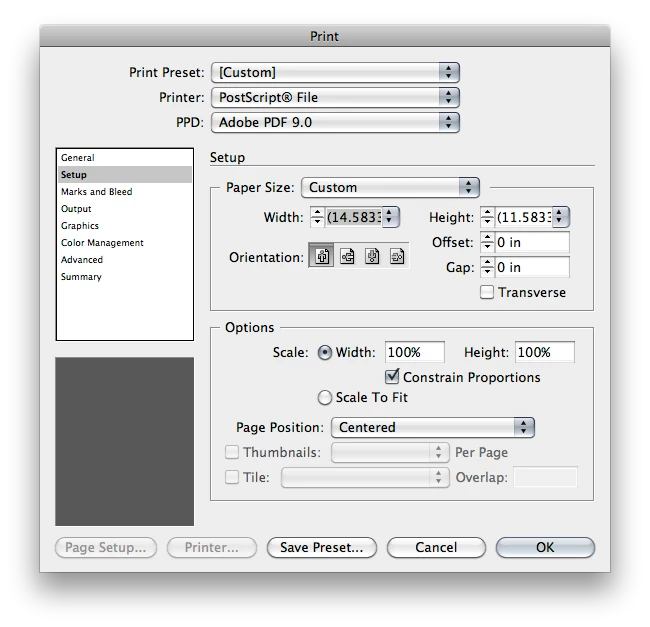Enable the Tile checkbox
Image resolution: width=650 pixels, height=627 pixels.
tap(232, 477)
